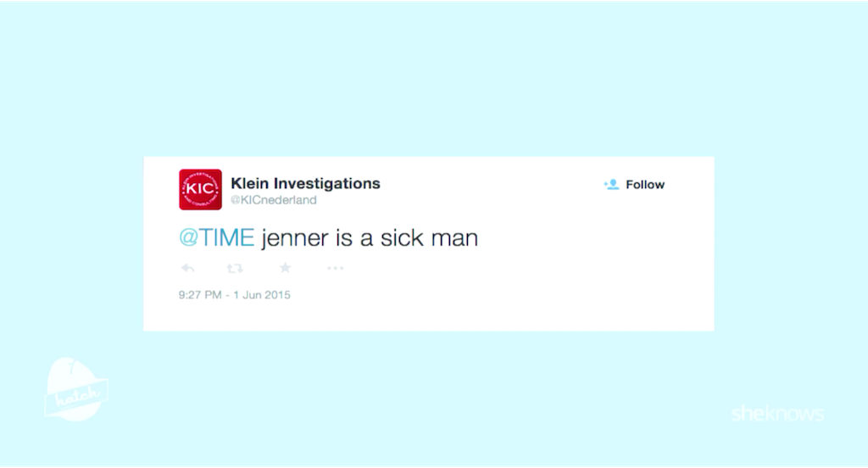Open the Klein Investigations profile name

point(305,183)
